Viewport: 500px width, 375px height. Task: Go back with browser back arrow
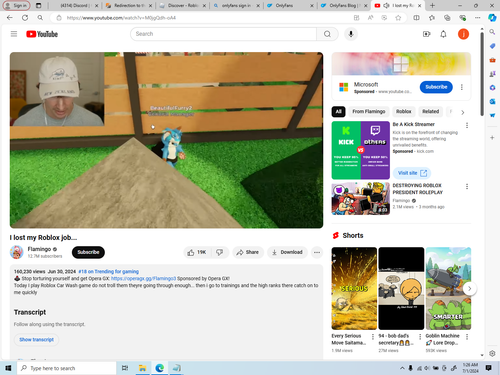10,18
